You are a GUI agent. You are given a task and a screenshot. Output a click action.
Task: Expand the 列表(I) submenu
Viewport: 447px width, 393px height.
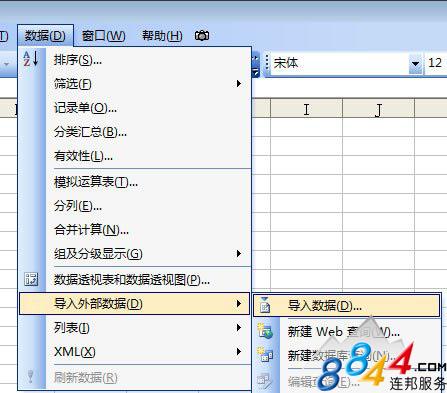click(134, 328)
